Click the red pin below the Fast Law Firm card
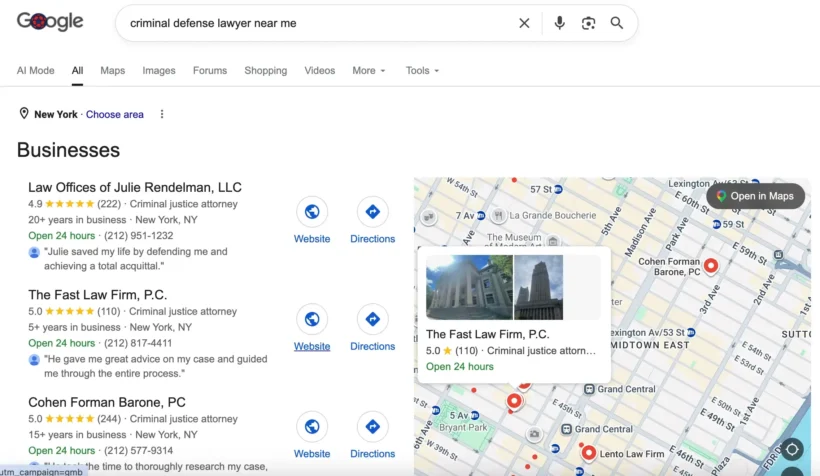Screen dimensions: 820x476 [514, 401]
